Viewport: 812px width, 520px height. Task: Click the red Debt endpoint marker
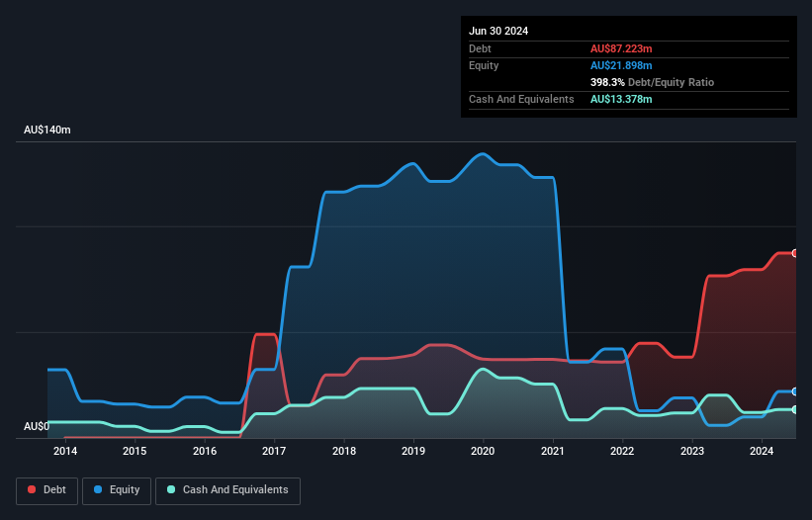click(795, 253)
